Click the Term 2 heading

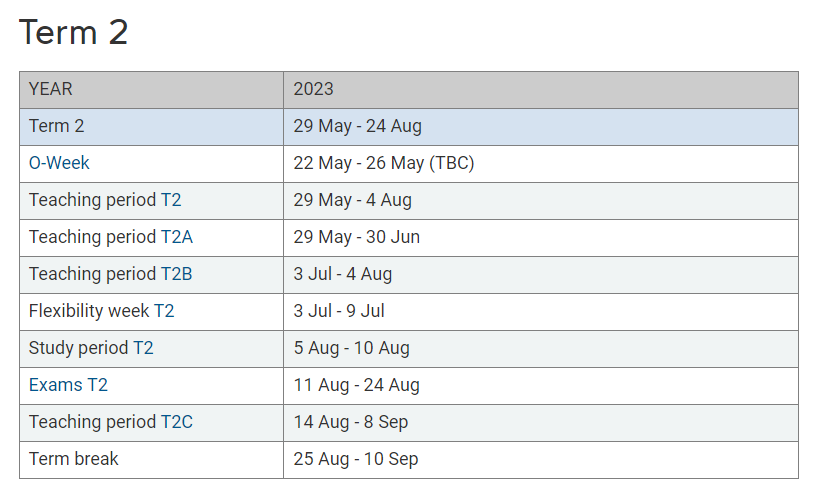[73, 32]
